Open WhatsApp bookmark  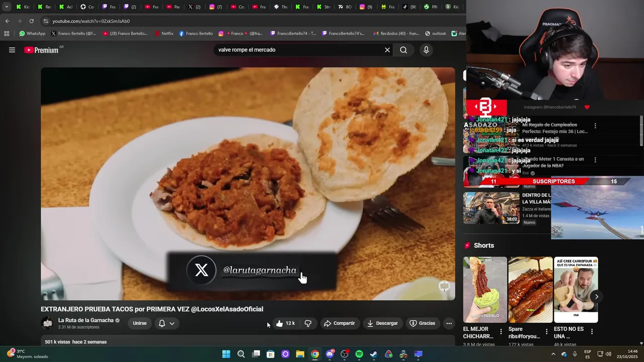[x=32, y=34]
